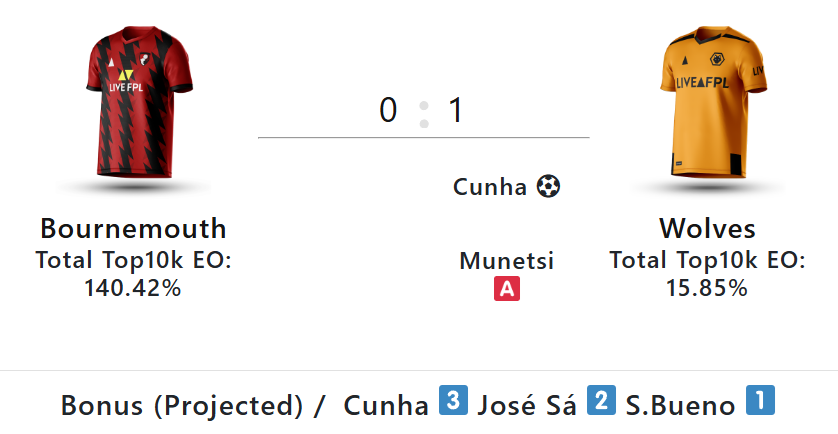The image size is (838, 434).
Task: Click the Bournemouth team name
Action: pyautogui.click(x=133, y=228)
